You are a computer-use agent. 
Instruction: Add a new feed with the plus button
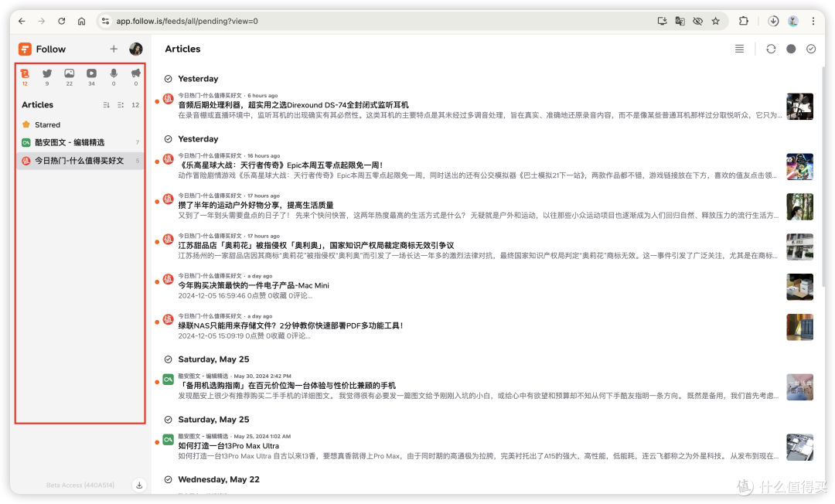tap(114, 49)
